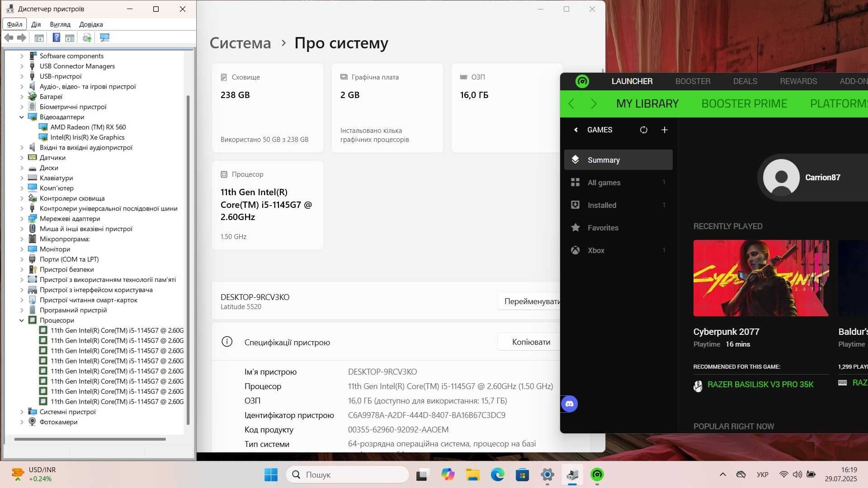The height and width of the screenshot is (488, 868).
Task: Click the printer update driver toolbar icon
Action: click(87, 38)
